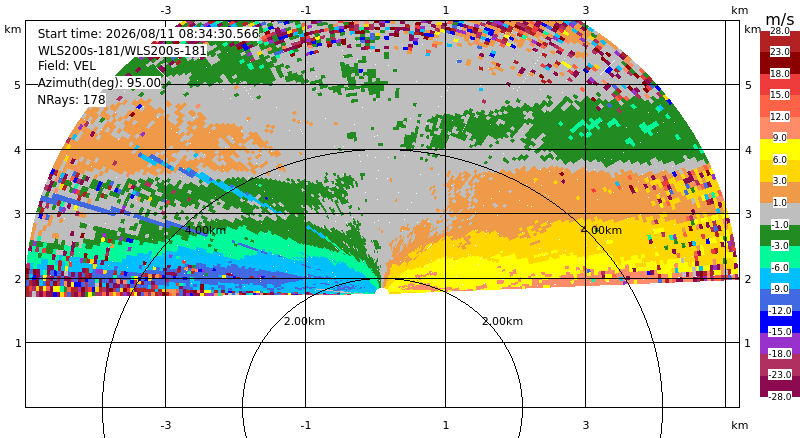
Task: Select the purple -18.0 legend color
Action: click(780, 343)
